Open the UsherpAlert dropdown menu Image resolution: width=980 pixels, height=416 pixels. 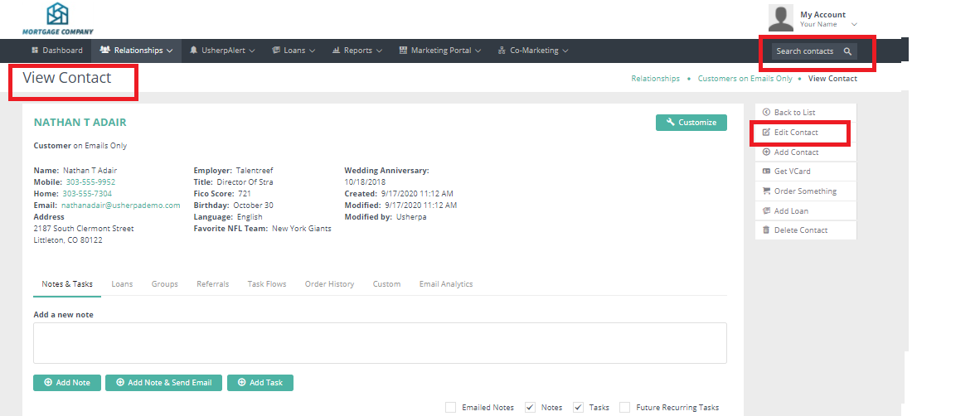(x=222, y=51)
